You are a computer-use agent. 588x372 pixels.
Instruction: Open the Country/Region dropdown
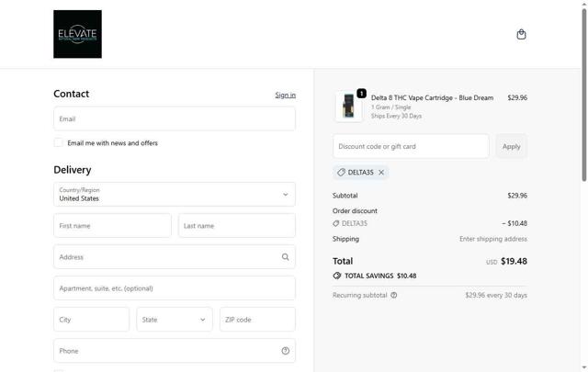click(175, 194)
